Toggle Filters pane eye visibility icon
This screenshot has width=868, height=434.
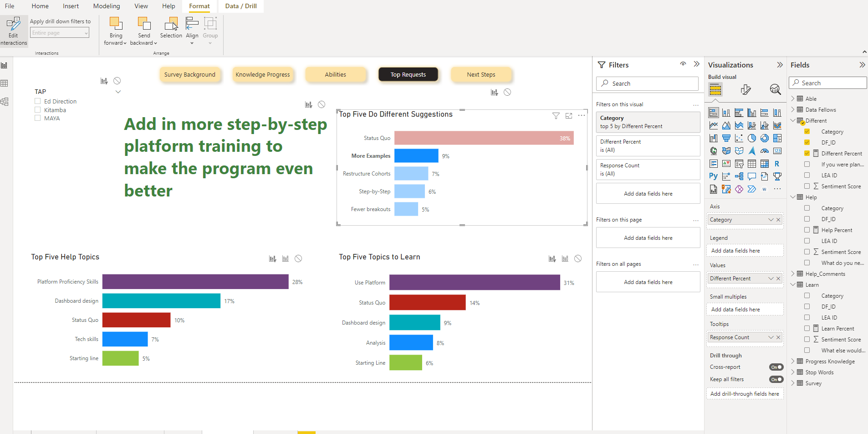(683, 64)
